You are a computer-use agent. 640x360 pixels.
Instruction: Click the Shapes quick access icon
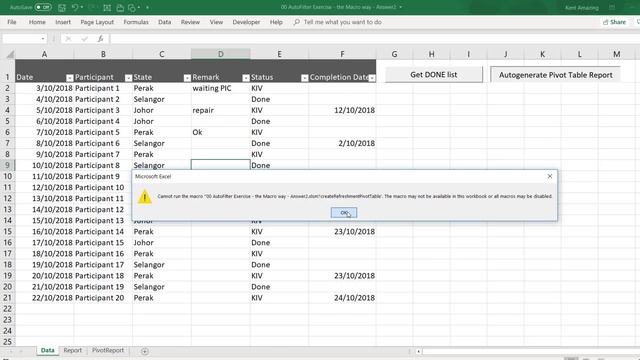pyautogui.click(x=132, y=7)
